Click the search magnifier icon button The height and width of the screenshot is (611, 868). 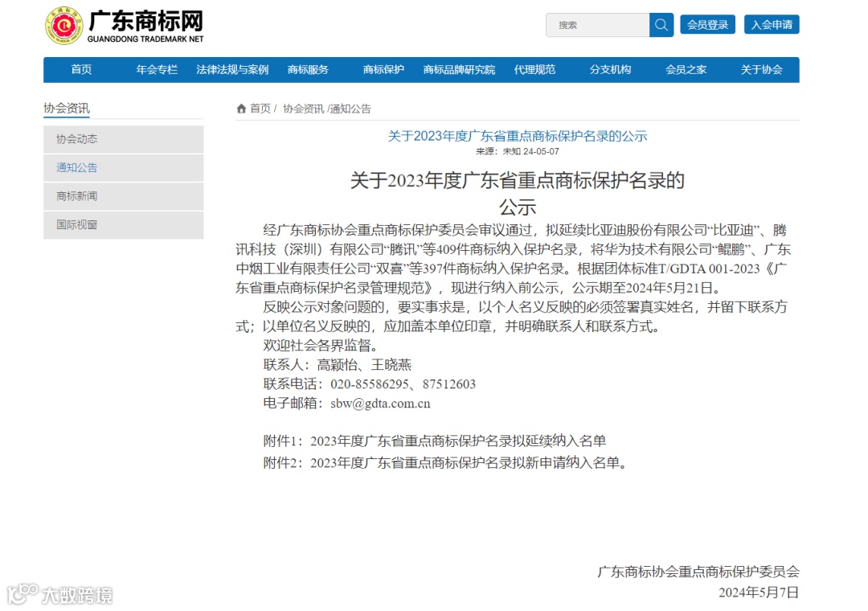(x=661, y=25)
